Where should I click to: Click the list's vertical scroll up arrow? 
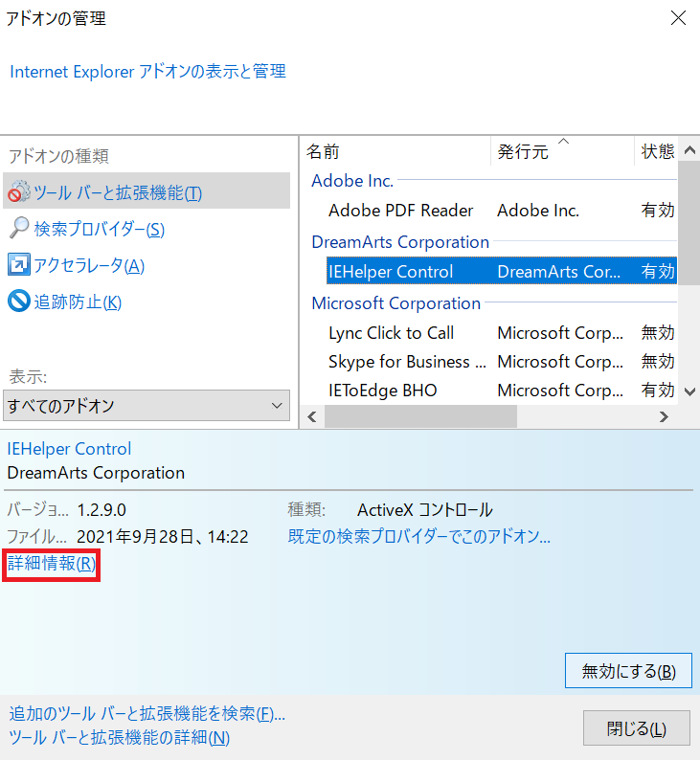pyautogui.click(x=689, y=150)
